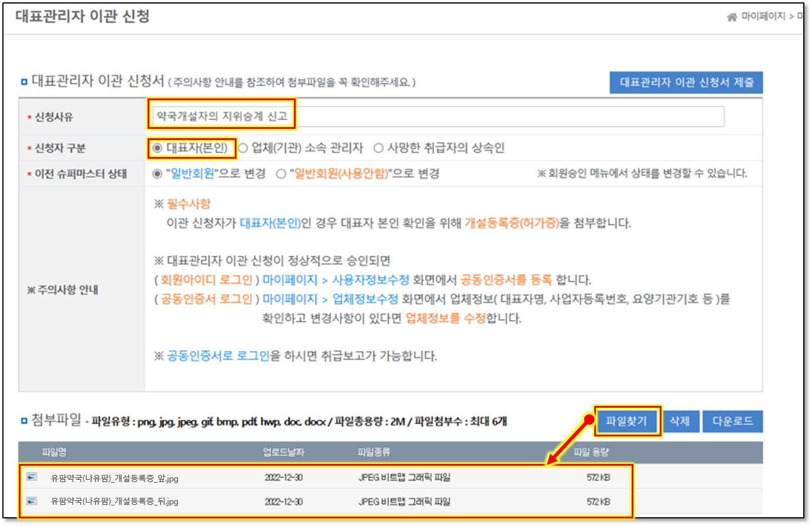
Task: Select file row 유팜약국(나유팜)_개설등록증_앞.jpg
Action: tap(115, 478)
